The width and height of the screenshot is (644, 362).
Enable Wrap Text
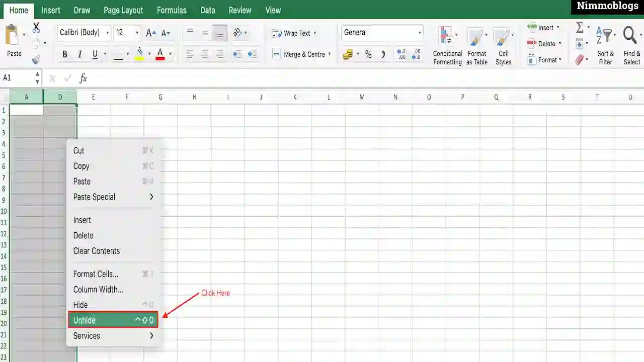[x=293, y=33]
